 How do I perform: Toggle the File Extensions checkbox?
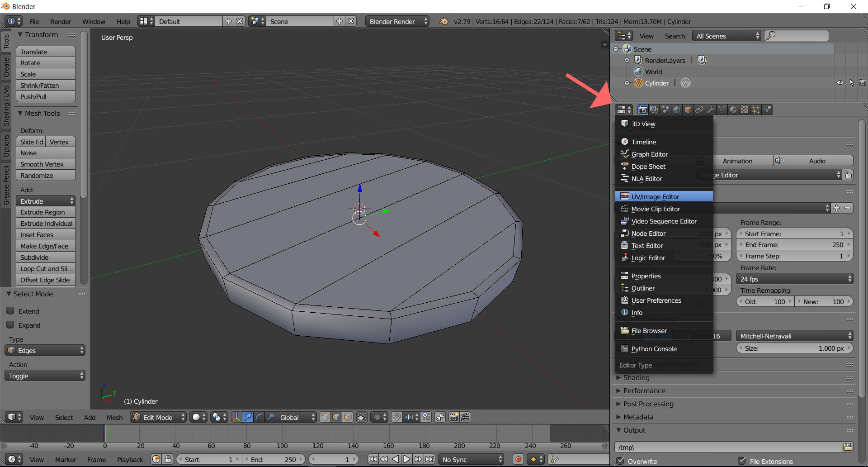pyautogui.click(x=742, y=461)
